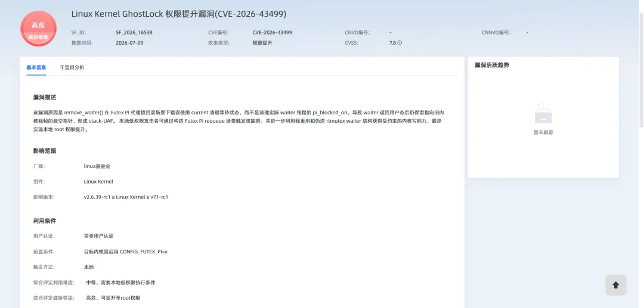
Task: Click the CNVD编号 label
Action: coord(357,32)
